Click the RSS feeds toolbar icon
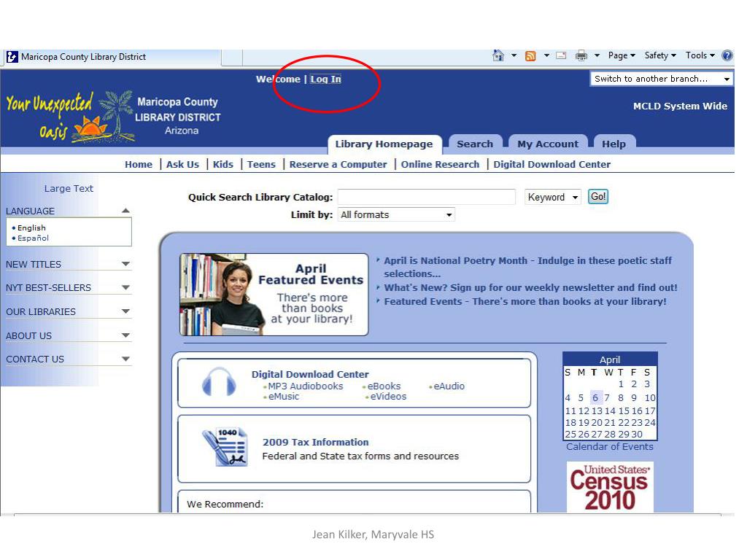The image size is (747, 560). [530, 56]
